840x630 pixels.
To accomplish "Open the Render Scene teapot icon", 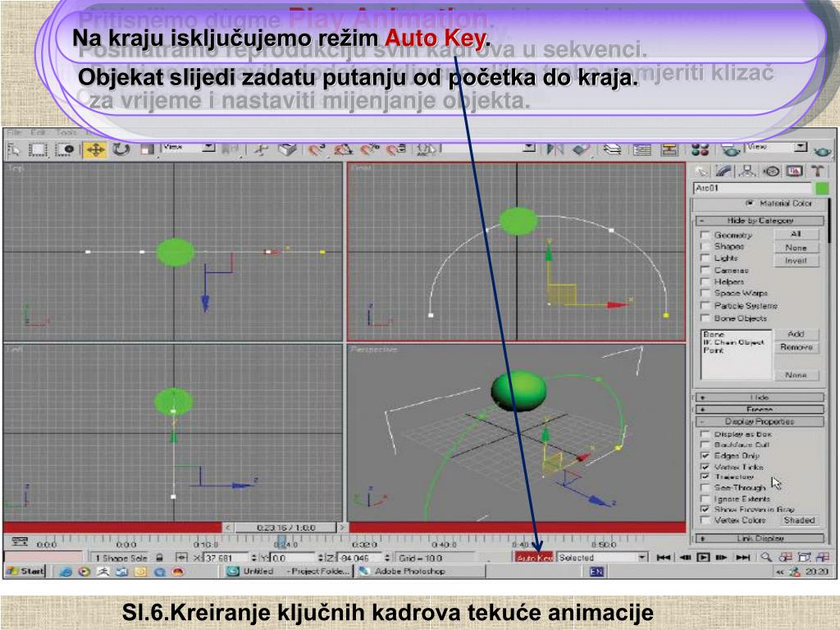I will pos(730,151).
